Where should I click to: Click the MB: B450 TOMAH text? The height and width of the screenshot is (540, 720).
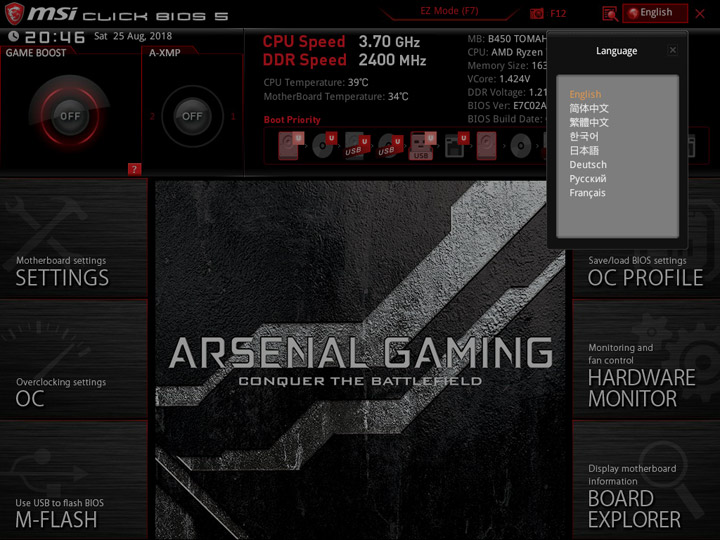coord(507,39)
